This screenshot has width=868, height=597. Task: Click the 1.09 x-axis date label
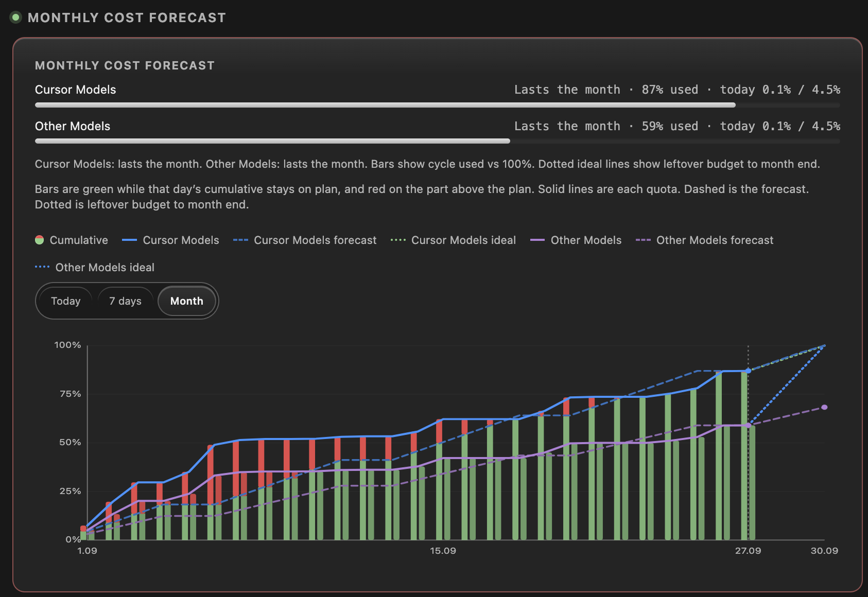pos(87,551)
